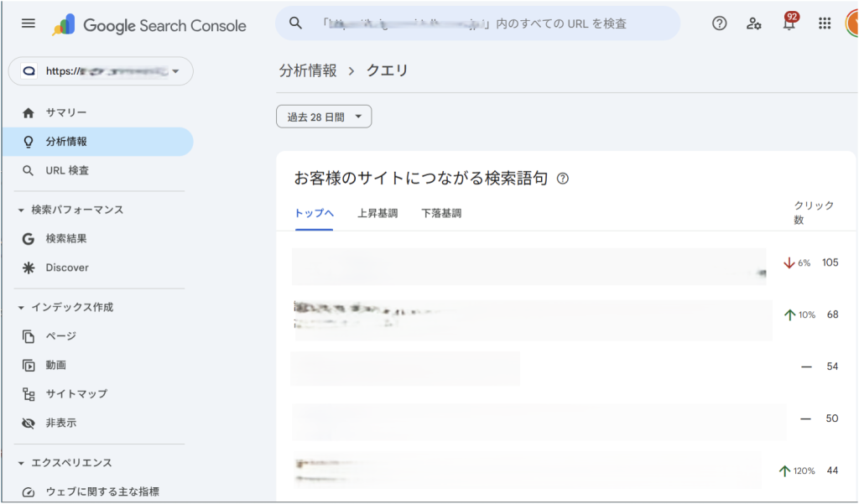
Task: Click info icon beside 検索語句 heading
Action: point(563,179)
